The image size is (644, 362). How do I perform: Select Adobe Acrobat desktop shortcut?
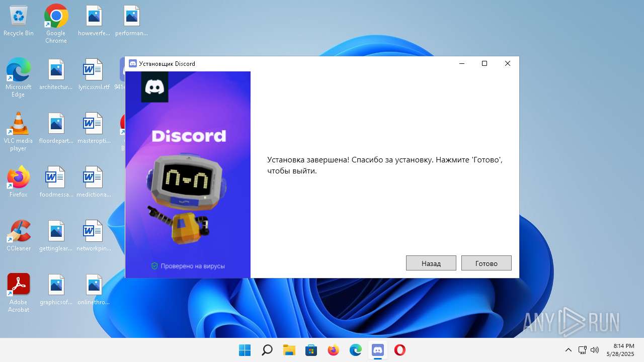(x=19, y=293)
